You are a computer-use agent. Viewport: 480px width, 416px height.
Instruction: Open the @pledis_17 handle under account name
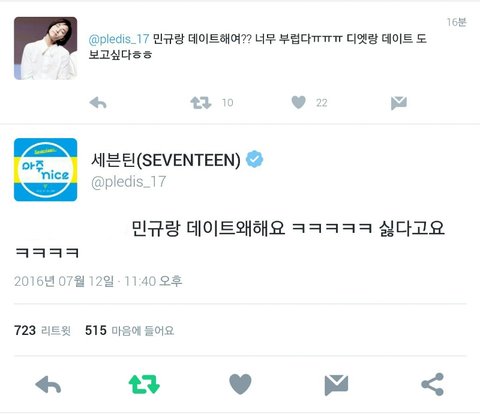[x=128, y=182]
